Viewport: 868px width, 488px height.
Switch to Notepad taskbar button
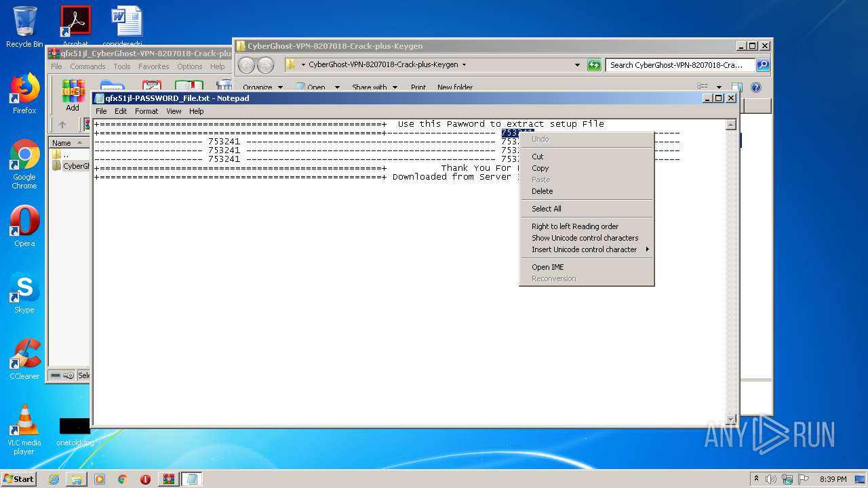pyautogui.click(x=191, y=479)
